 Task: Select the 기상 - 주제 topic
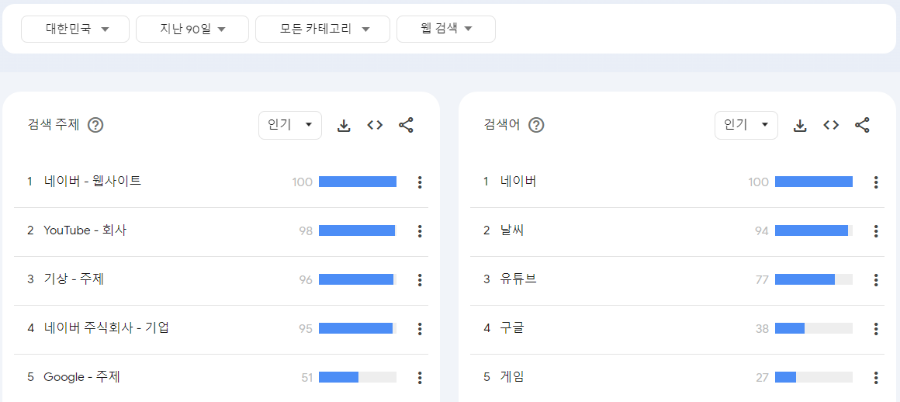point(73,279)
